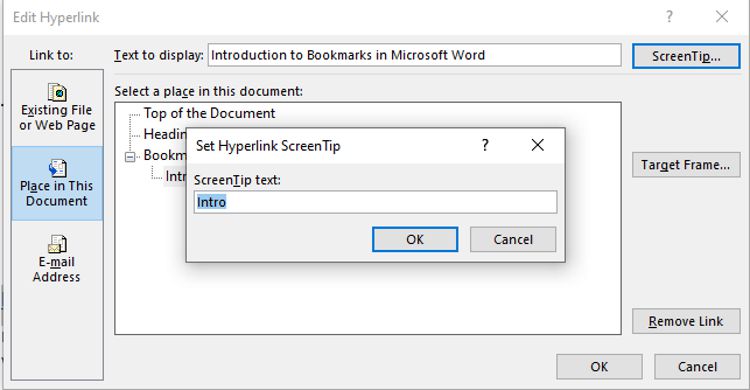
Task: Close the Edit Hyperlink dialog window
Action: tap(722, 17)
